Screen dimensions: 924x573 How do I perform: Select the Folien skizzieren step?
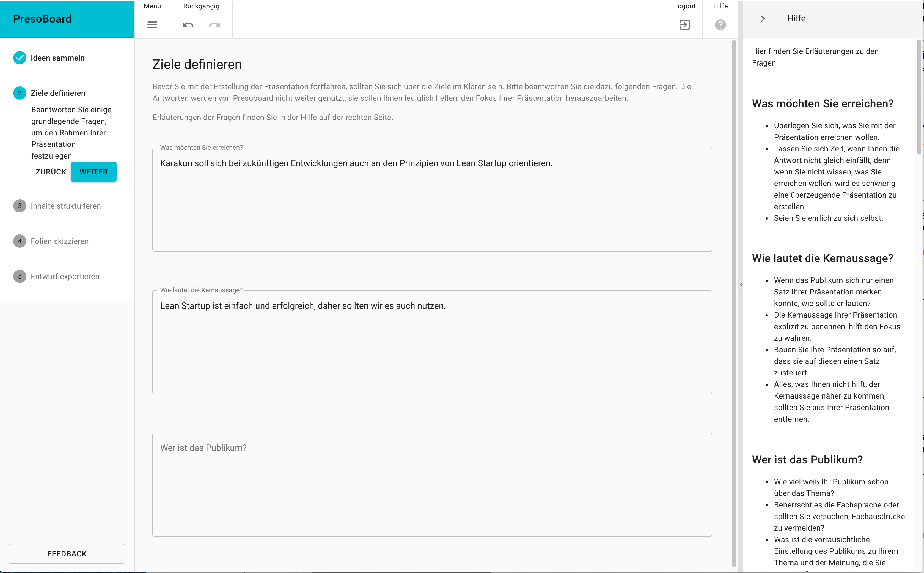click(59, 241)
